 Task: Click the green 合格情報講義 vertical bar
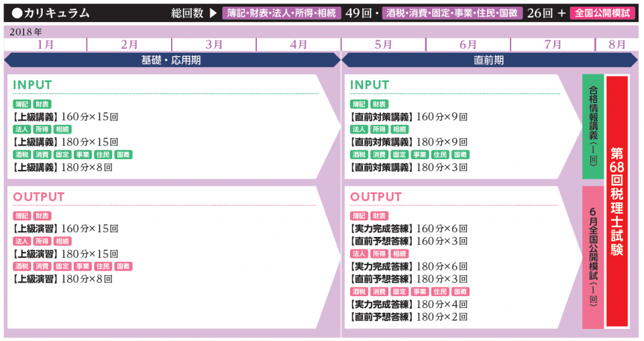click(x=593, y=126)
